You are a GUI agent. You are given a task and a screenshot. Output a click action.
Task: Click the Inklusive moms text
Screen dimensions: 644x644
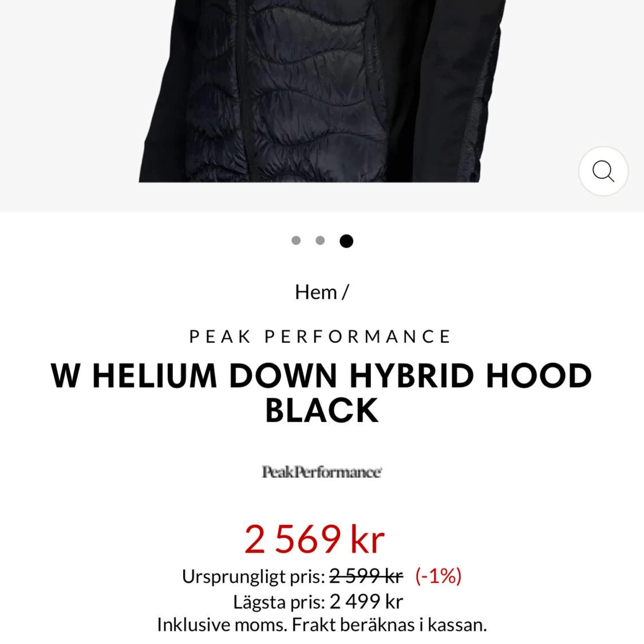[x=222, y=625]
